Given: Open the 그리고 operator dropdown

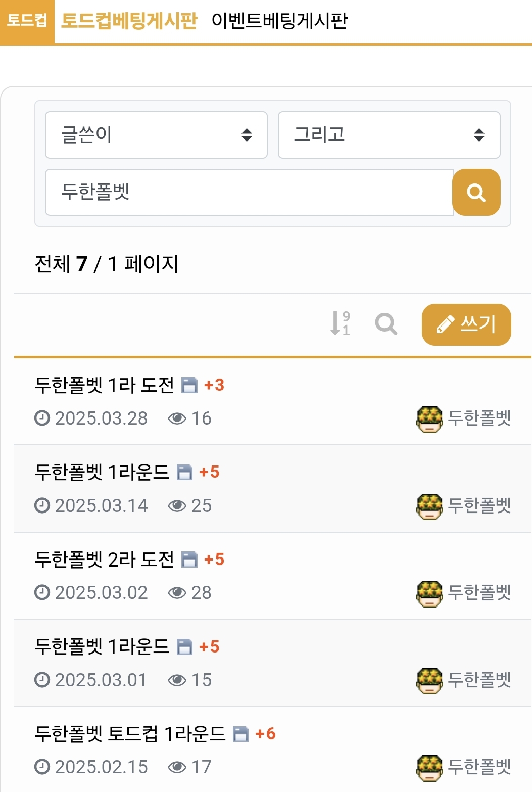Looking at the screenshot, I should tap(389, 135).
